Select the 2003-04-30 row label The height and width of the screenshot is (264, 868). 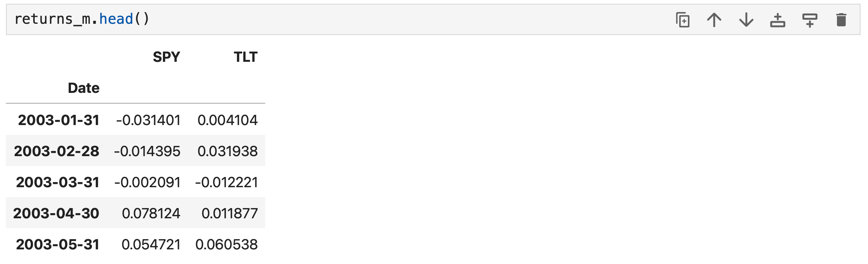pyautogui.click(x=56, y=213)
